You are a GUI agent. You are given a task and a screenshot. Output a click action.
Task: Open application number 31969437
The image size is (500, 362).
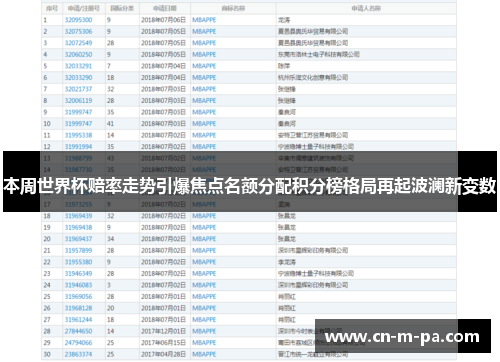pos(78,239)
